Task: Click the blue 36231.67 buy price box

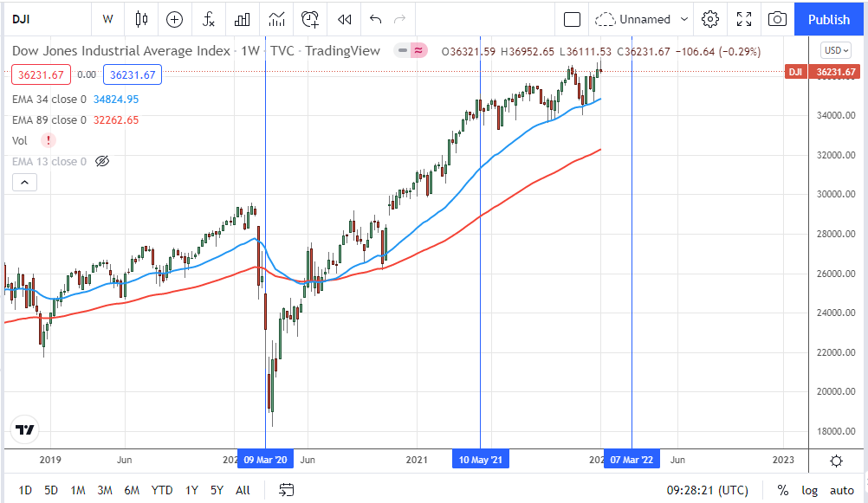Action: [x=133, y=74]
